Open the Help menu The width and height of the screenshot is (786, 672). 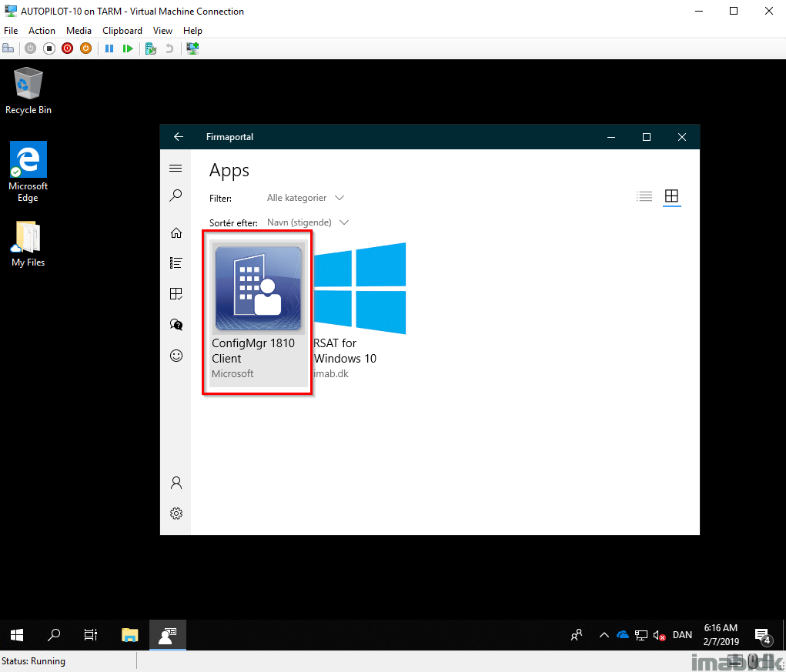(x=192, y=31)
